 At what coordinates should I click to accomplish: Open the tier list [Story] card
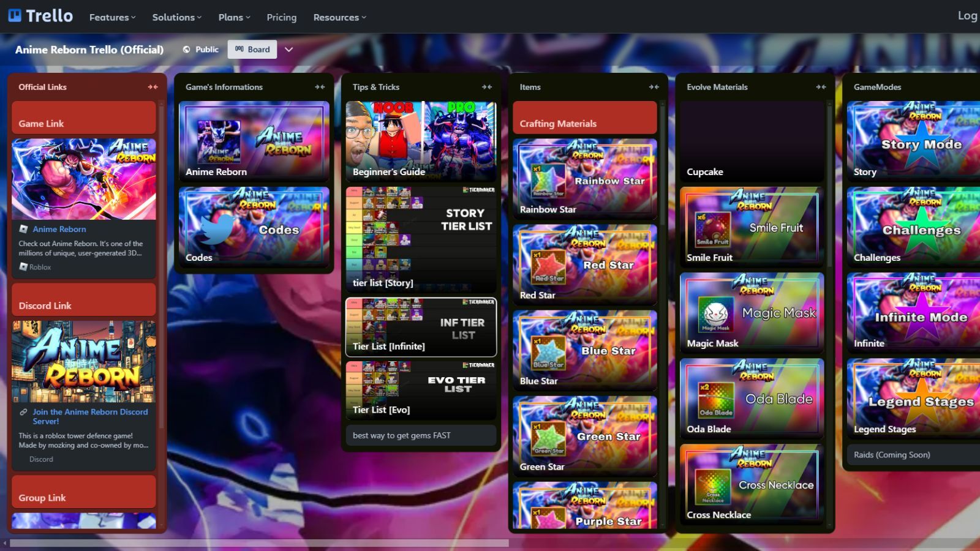(x=421, y=239)
